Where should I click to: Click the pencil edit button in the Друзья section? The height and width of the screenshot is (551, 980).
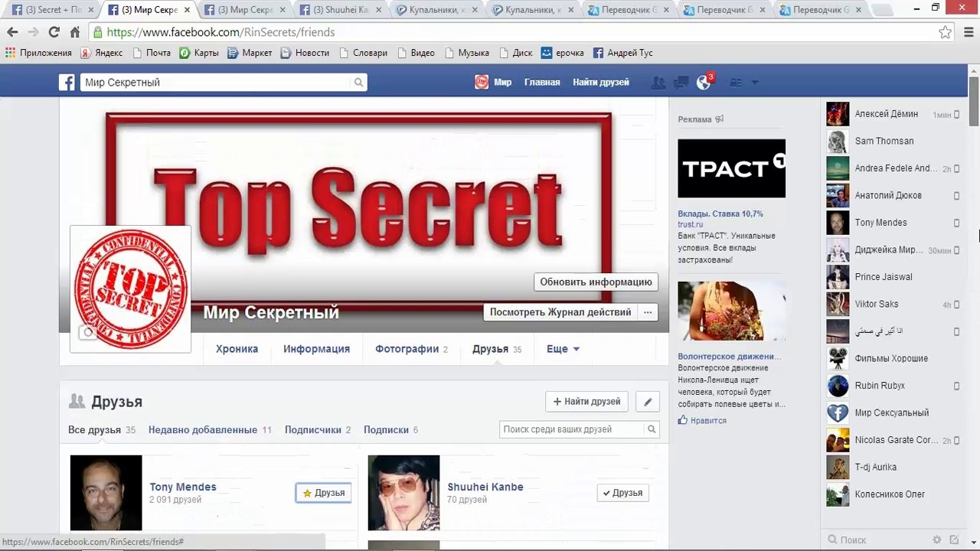tap(648, 402)
